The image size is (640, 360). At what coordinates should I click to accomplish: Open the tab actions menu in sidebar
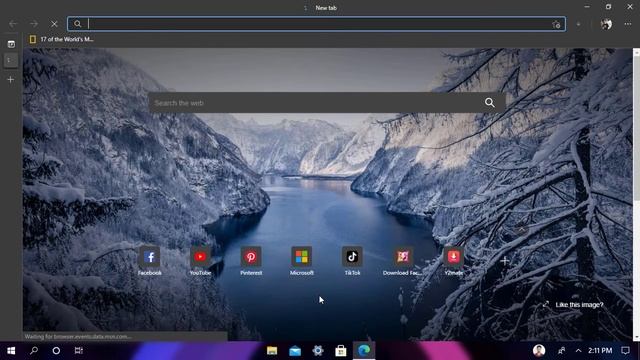[11, 44]
